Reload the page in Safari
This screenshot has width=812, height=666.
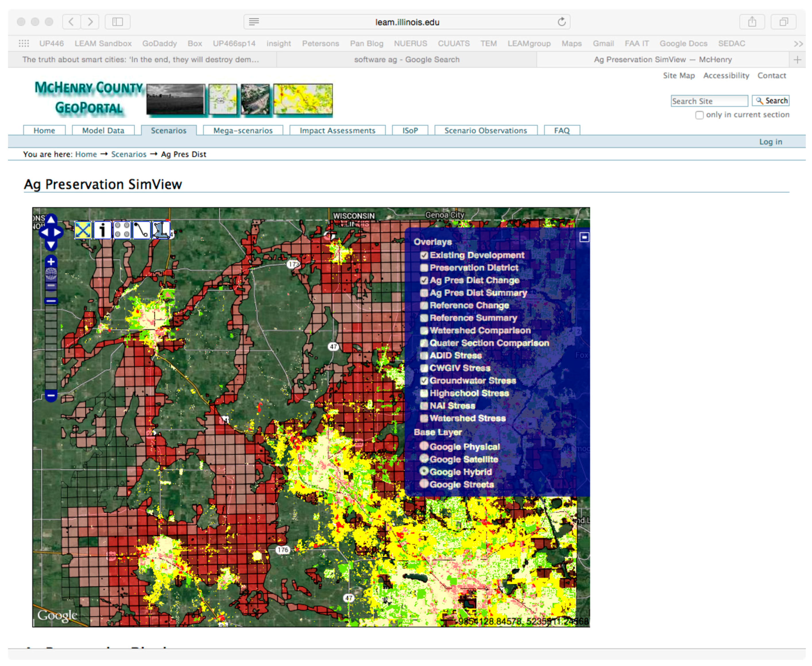coord(562,22)
